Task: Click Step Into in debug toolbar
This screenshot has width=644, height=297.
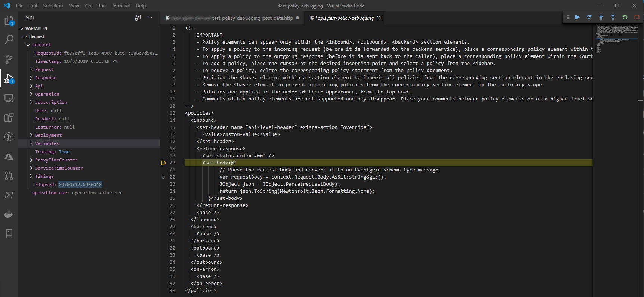Action: (x=601, y=17)
